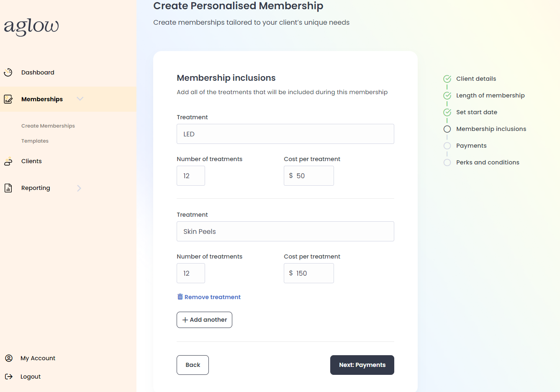Go back with the Back button

pos(193,365)
